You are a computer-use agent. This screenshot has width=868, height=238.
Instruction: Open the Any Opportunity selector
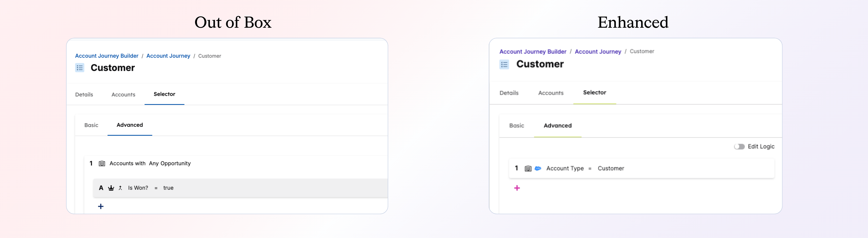(x=170, y=163)
